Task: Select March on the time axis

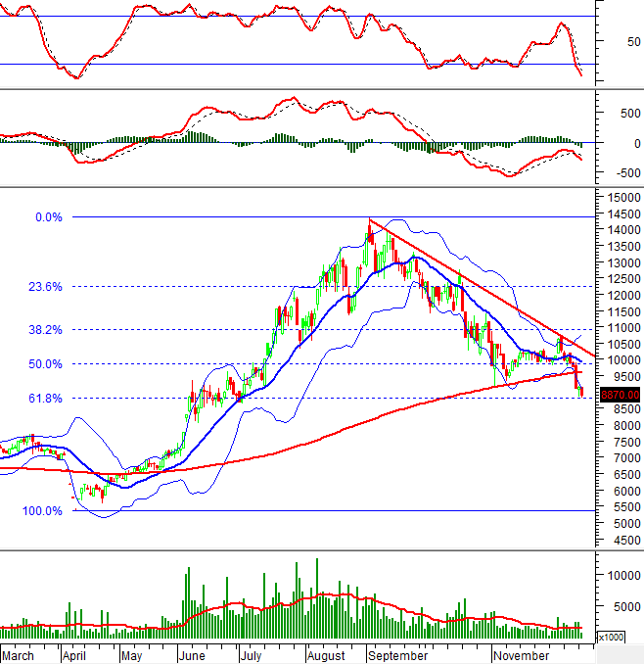Action: 19,654
